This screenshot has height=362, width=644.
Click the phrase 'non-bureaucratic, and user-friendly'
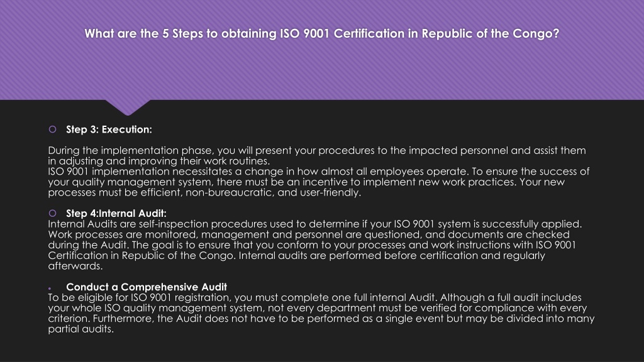coord(273,192)
